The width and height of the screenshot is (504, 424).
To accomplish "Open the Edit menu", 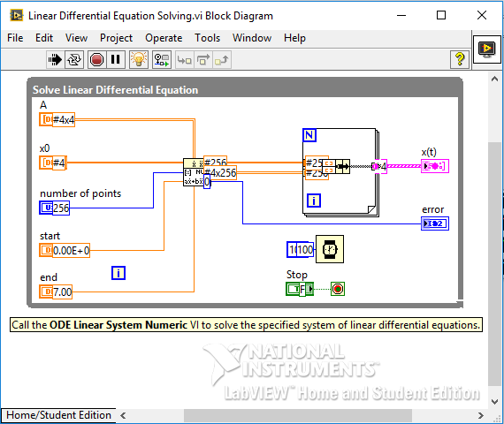I will pos(44,38).
